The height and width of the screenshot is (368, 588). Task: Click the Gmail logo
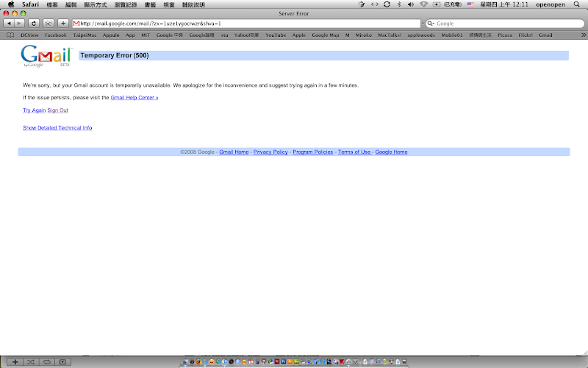point(46,56)
